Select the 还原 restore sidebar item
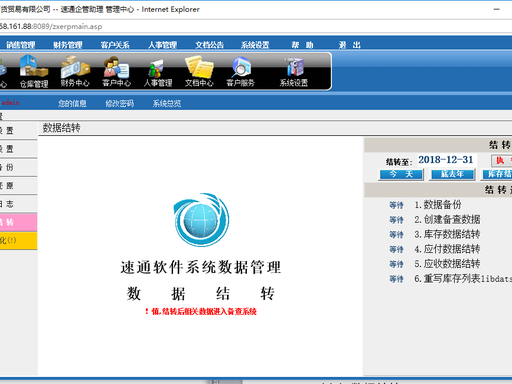This screenshot has width=512, height=384. click(x=18, y=186)
